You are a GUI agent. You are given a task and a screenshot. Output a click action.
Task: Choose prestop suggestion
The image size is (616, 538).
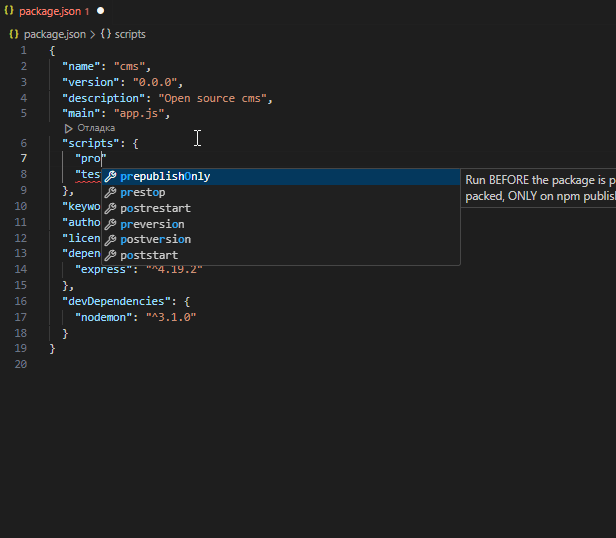[x=280, y=192]
